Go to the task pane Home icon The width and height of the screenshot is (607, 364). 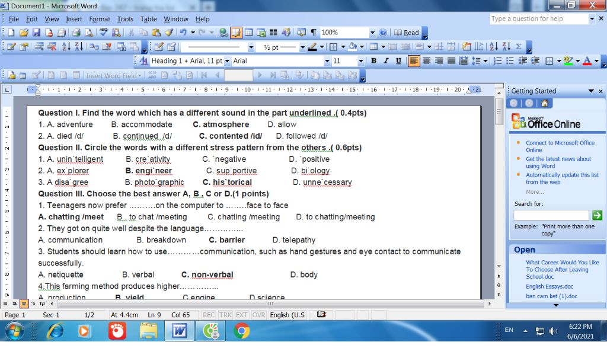[x=545, y=103]
